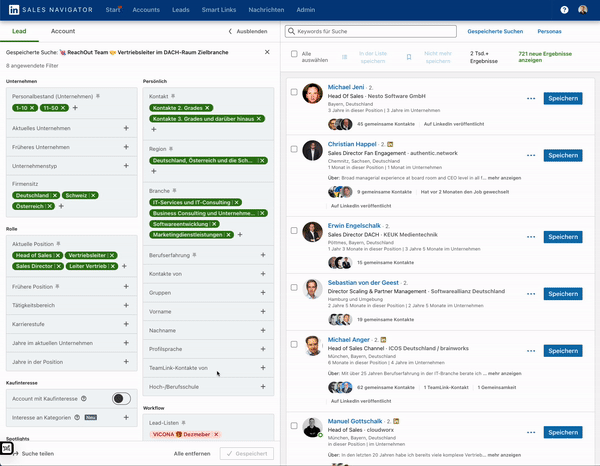The width and height of the screenshot is (600, 466).
Task: Click the search magnifier icon
Action: [292, 31]
